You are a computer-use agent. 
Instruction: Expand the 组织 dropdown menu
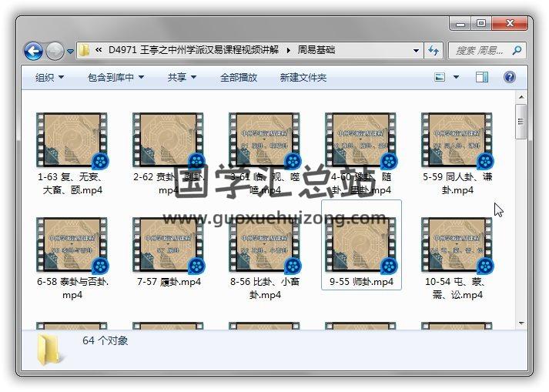tap(49, 77)
